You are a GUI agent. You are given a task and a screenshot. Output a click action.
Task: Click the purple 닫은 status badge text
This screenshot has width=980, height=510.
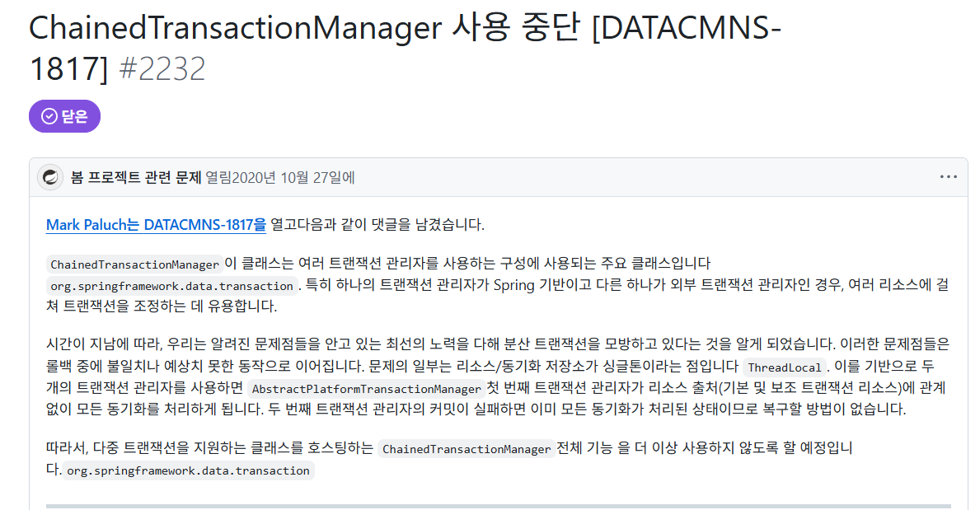pyautogui.click(x=74, y=116)
